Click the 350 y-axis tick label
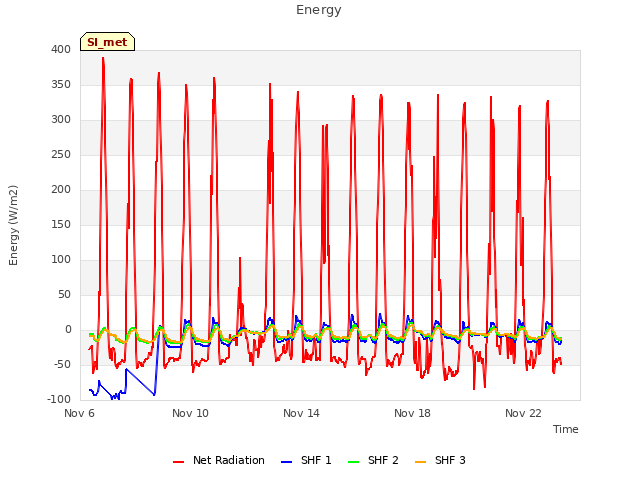The image size is (640, 480). click(61, 84)
